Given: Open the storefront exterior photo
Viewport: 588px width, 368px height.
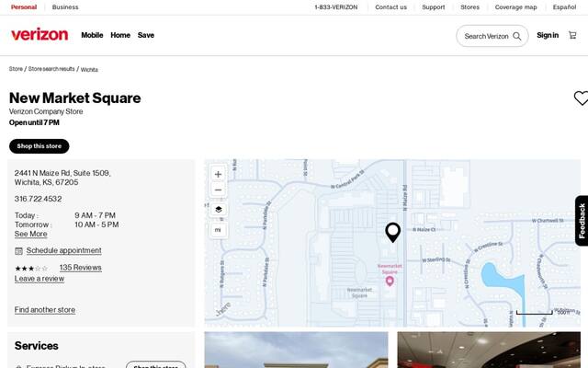Looking at the screenshot, I should click(x=296, y=350).
